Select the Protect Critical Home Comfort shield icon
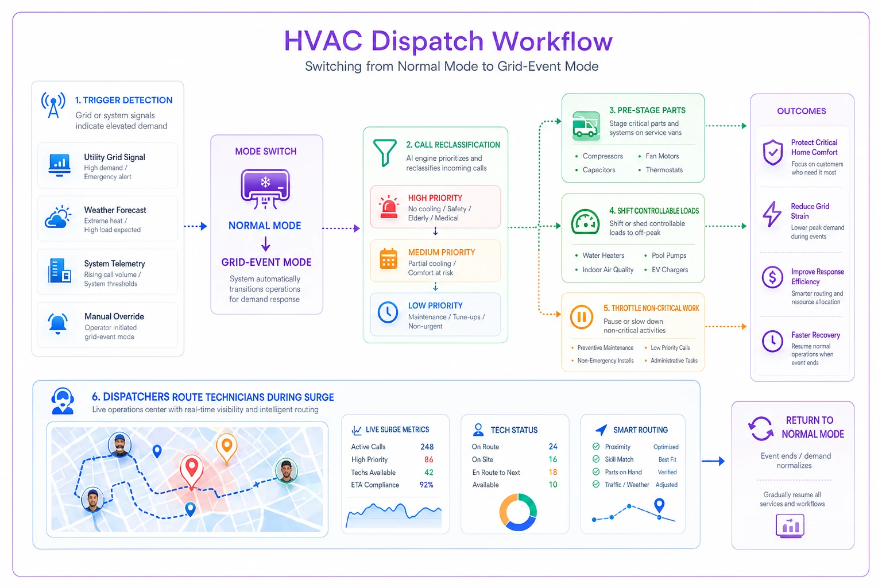 click(773, 153)
